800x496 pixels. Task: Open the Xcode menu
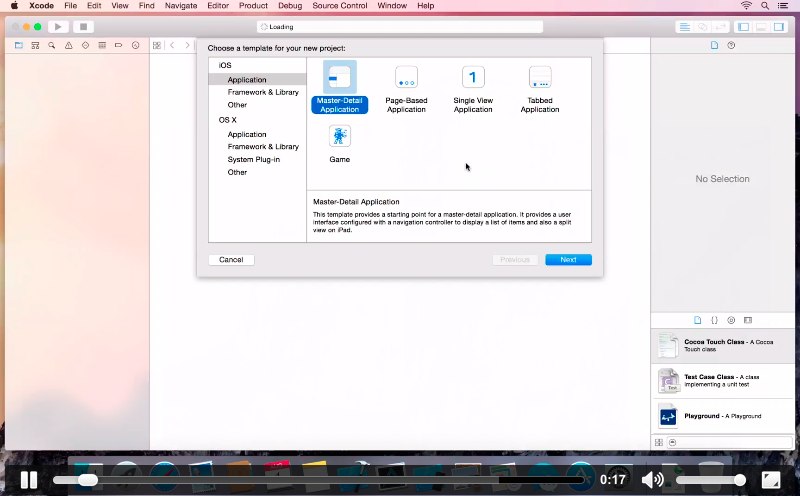(x=41, y=6)
